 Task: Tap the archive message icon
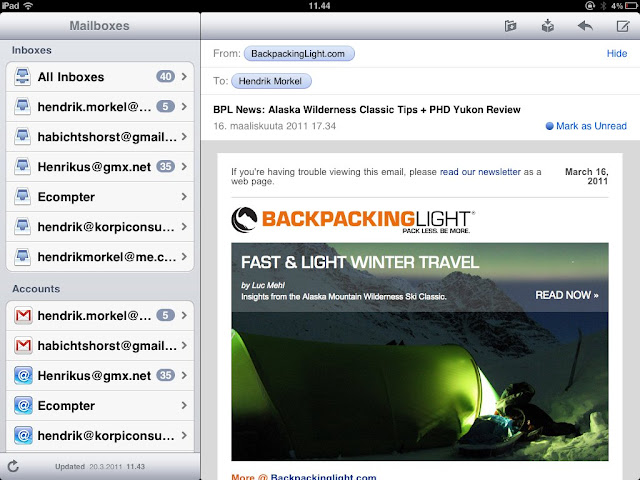click(547, 26)
